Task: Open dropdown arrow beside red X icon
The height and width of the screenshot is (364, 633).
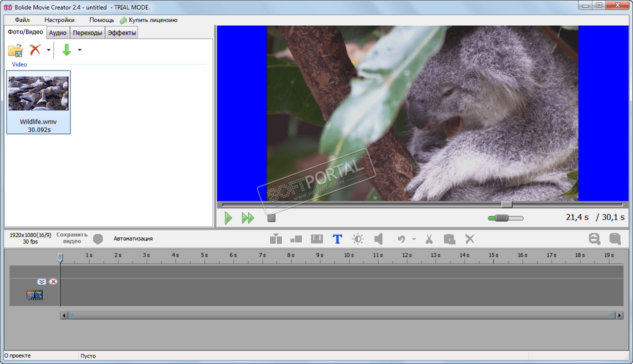Action: (48, 50)
